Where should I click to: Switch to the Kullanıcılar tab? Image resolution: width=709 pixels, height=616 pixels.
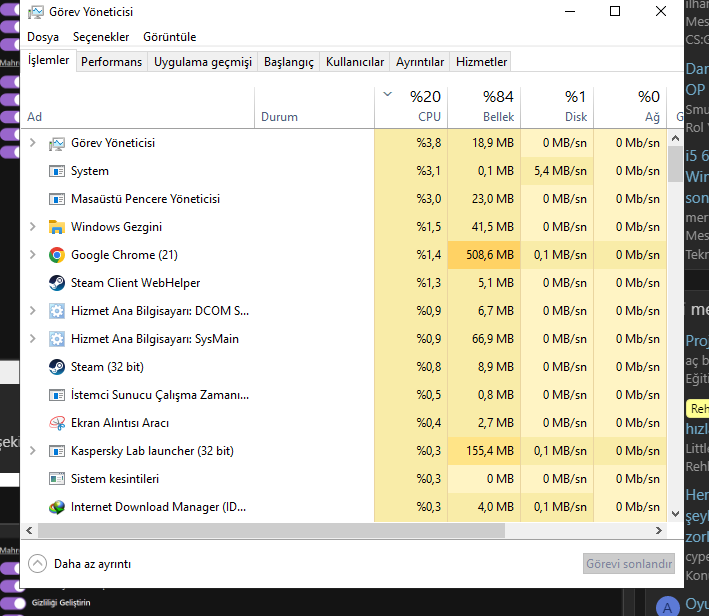(x=355, y=62)
